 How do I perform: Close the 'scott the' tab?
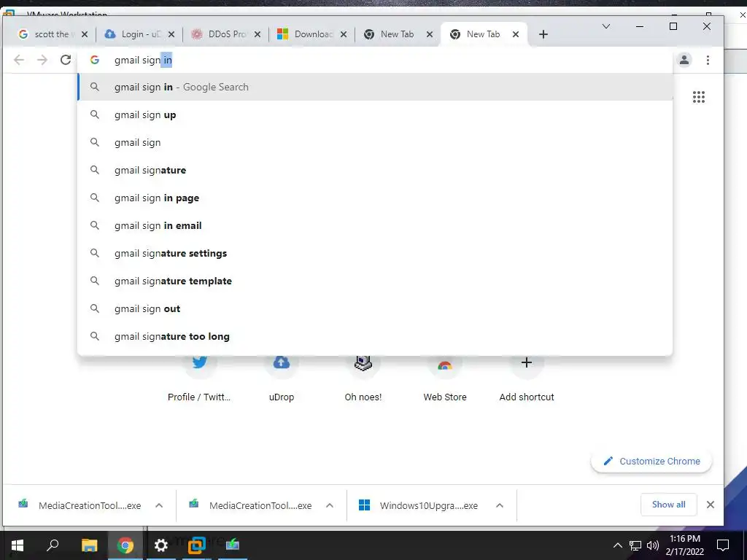pos(85,34)
